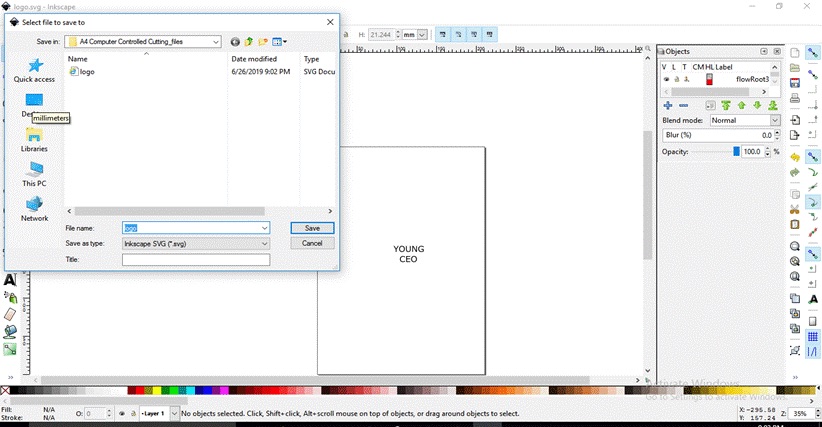The height and width of the screenshot is (427, 822).
Task: Toggle Snap to guides button
Action: tap(813, 352)
